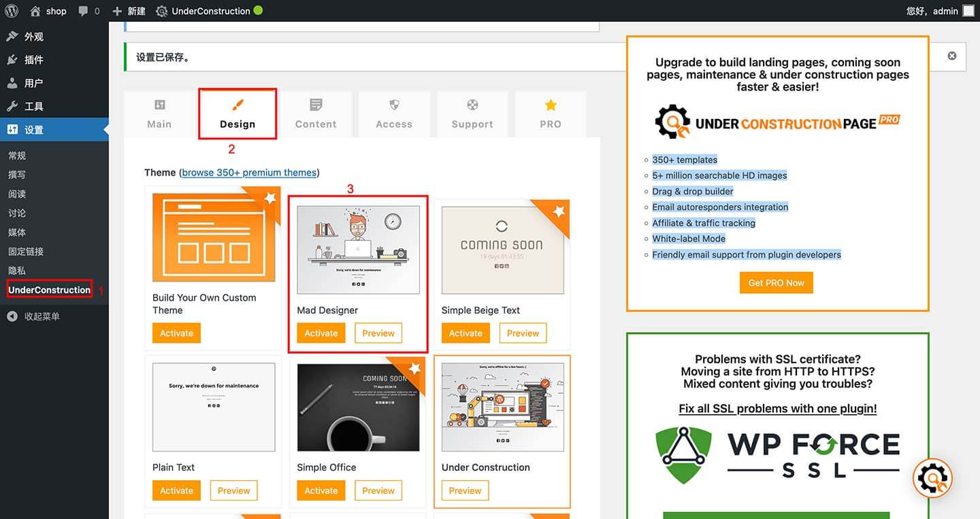The image size is (980, 519).
Task: Click admin avatar in top right
Action: pos(968,11)
